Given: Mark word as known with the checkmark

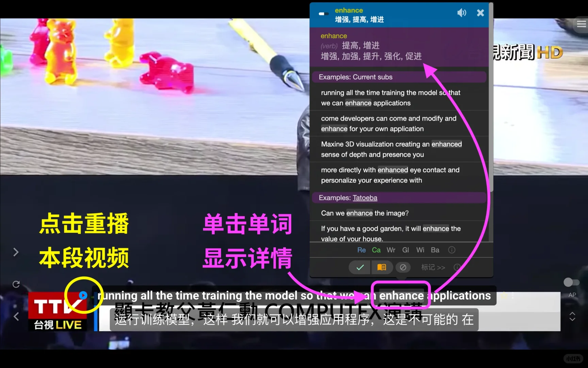Looking at the screenshot, I should [360, 267].
